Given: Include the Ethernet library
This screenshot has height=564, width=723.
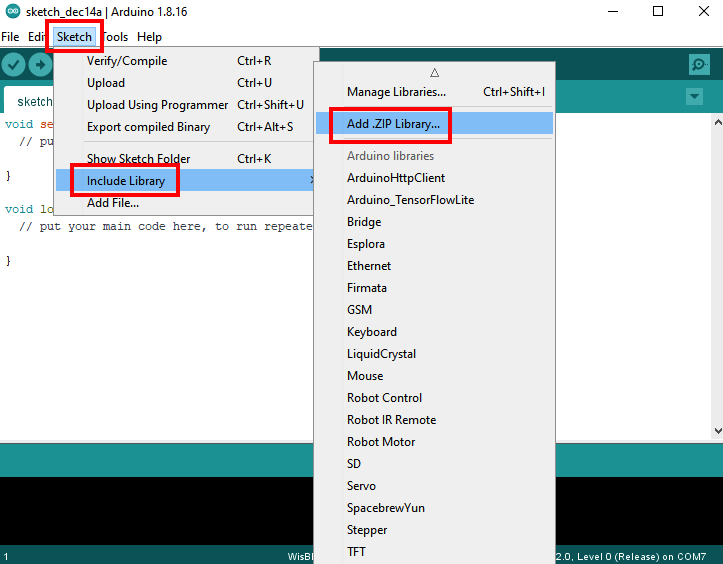Looking at the screenshot, I should point(434,266).
